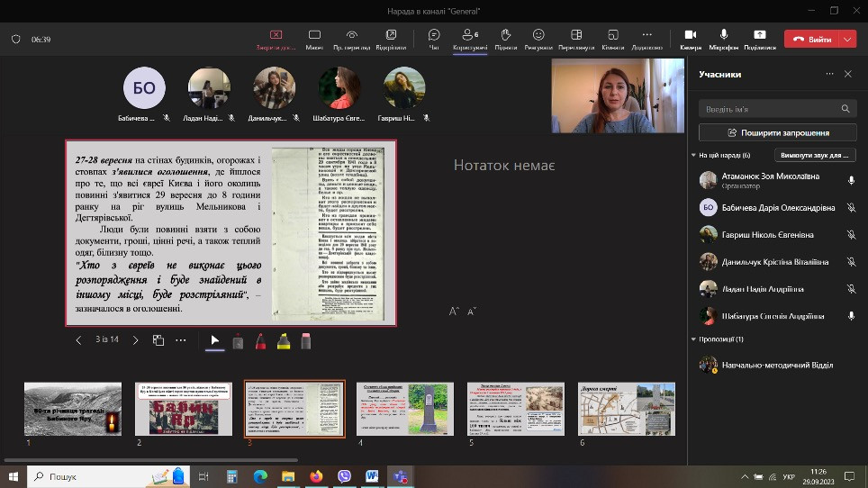Open the reactions smiley menu

(538, 36)
